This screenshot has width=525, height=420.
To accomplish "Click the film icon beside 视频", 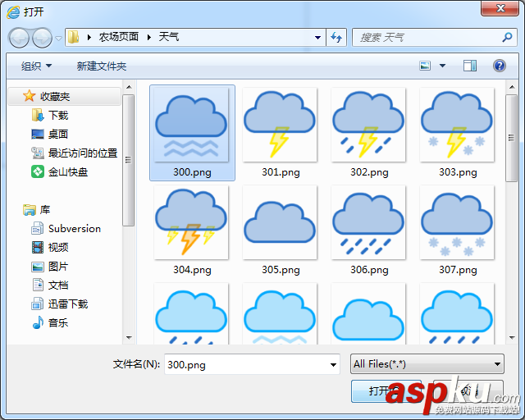I will click(38, 248).
